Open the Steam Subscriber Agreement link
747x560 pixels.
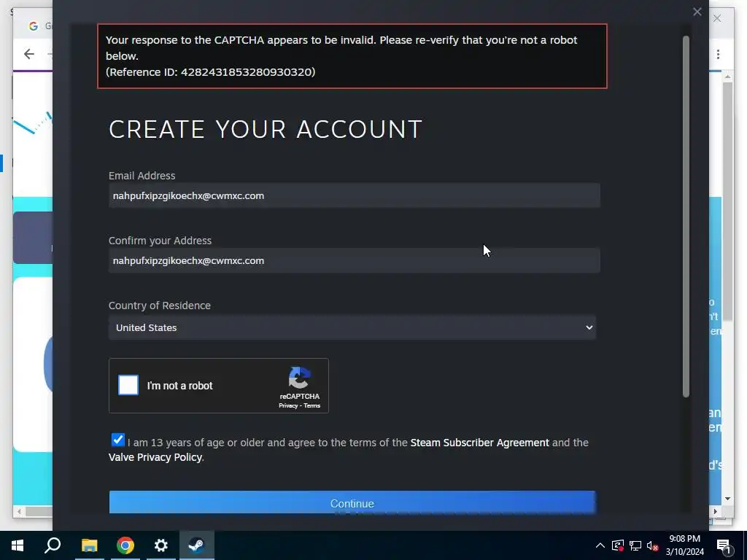(x=479, y=443)
